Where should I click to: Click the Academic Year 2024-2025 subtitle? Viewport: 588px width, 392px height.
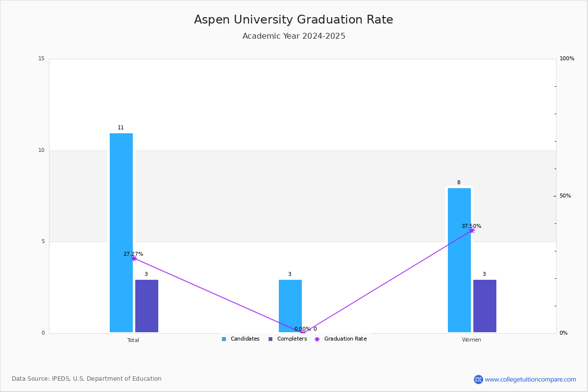click(294, 36)
